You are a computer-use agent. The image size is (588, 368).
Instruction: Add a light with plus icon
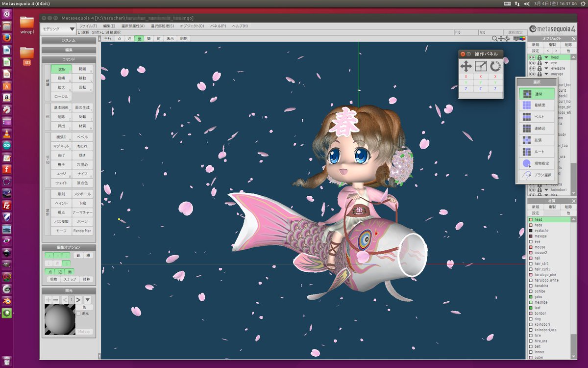tap(48, 299)
